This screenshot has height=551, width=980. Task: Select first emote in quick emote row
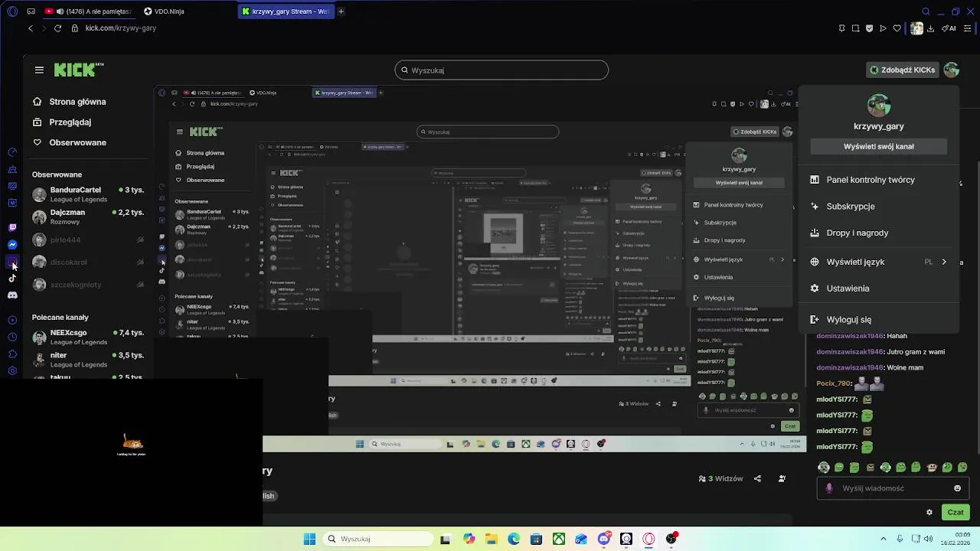coord(824,467)
